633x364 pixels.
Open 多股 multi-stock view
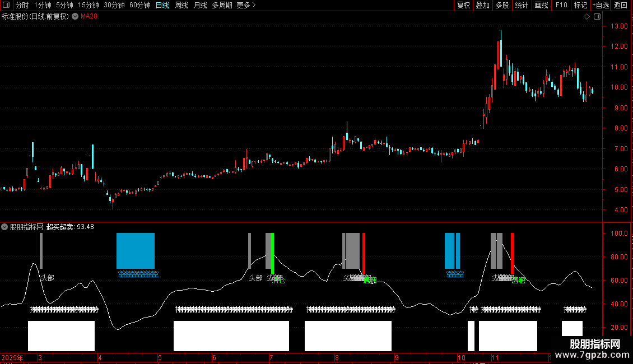click(x=502, y=5)
